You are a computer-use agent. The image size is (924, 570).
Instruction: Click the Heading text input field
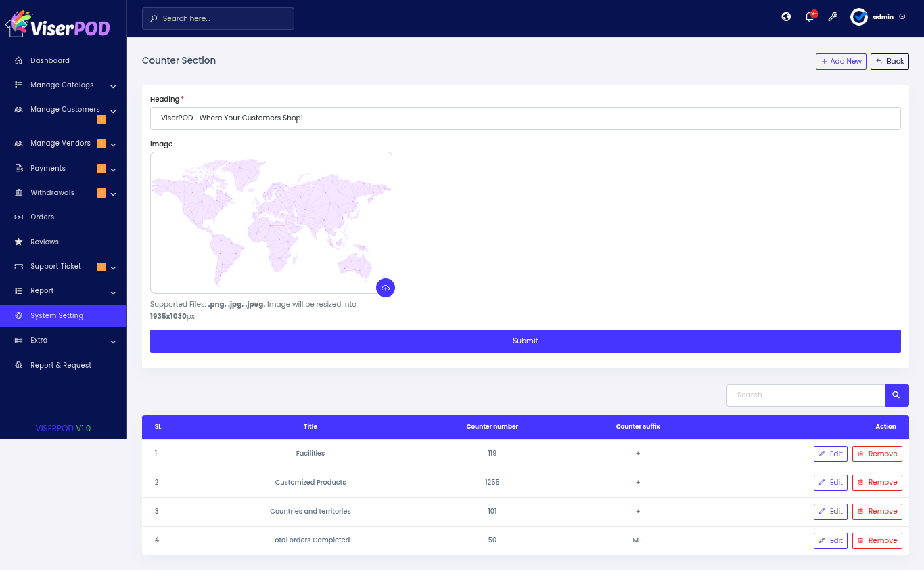(525, 118)
